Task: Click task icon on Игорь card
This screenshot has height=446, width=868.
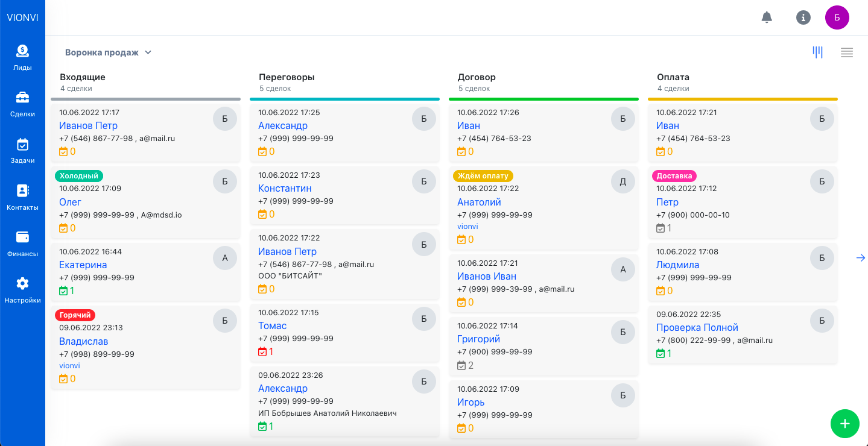Action: pos(461,428)
